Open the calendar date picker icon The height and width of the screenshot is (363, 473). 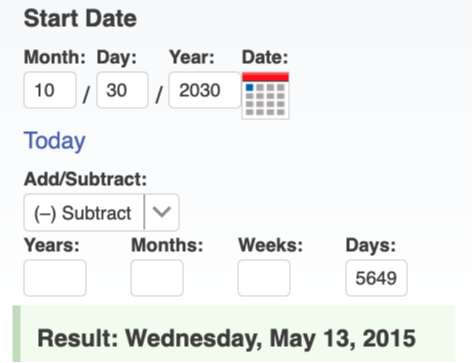tap(265, 95)
